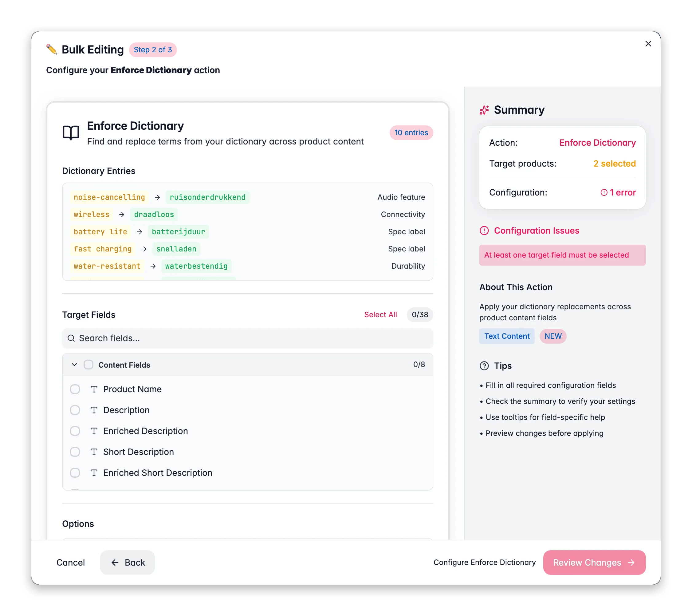692x616 pixels.
Task: Click the text-type icon beside Enriched Description
Action: (x=94, y=431)
